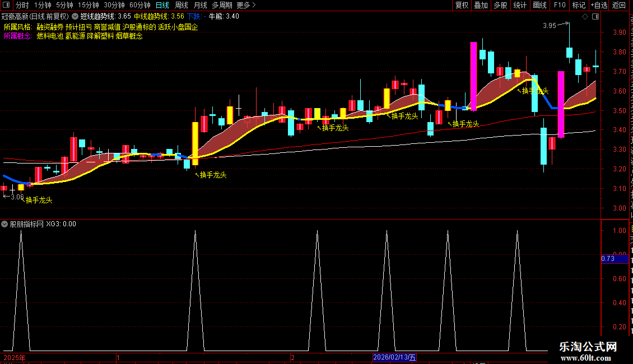
Task: Click the 标记 mark button
Action: (x=579, y=5)
